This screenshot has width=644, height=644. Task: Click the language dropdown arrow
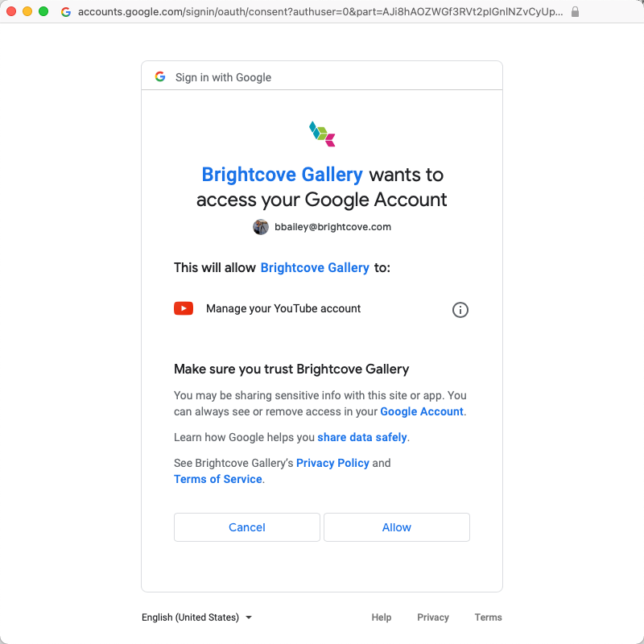point(249,617)
